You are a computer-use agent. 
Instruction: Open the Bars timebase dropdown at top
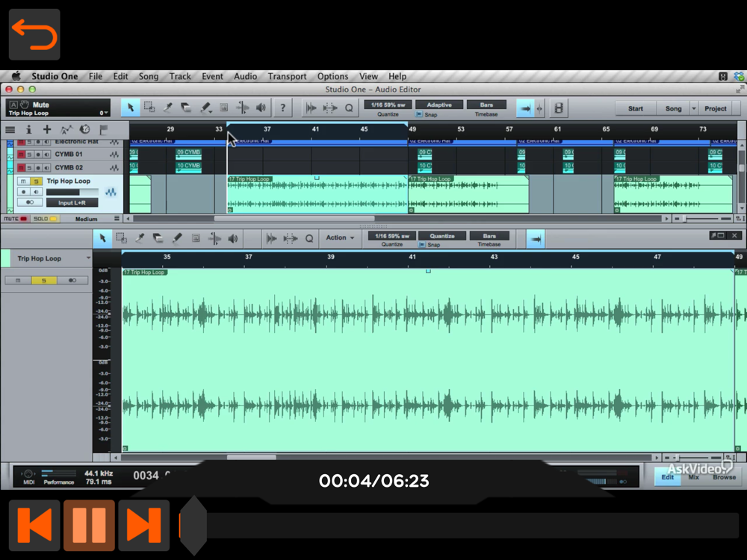(x=486, y=105)
